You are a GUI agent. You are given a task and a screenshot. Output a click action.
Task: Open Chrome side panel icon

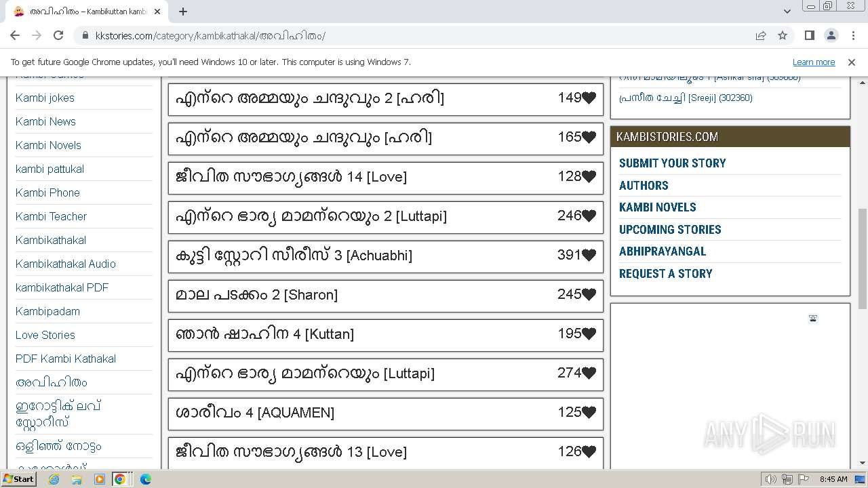tap(809, 35)
